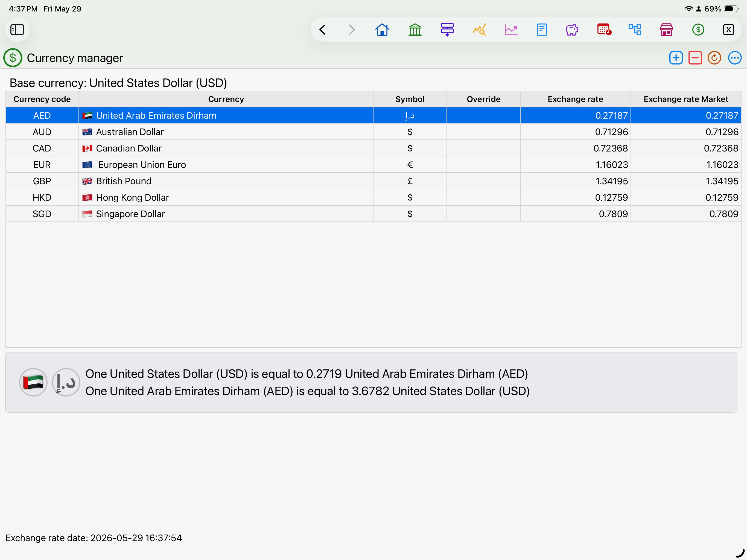Select the Singapore Dollar row
Image resolution: width=747 pixels, height=560 pixels.
373,214
